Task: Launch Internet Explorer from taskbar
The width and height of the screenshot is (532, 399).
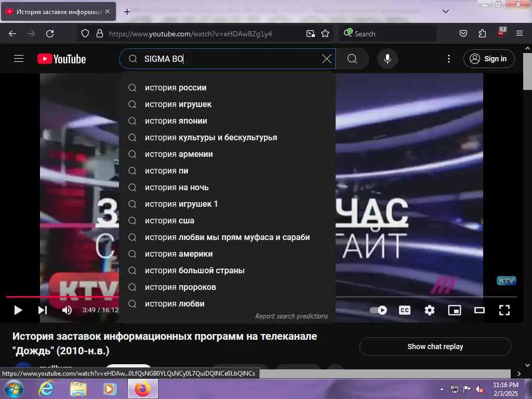Action: pos(46,389)
